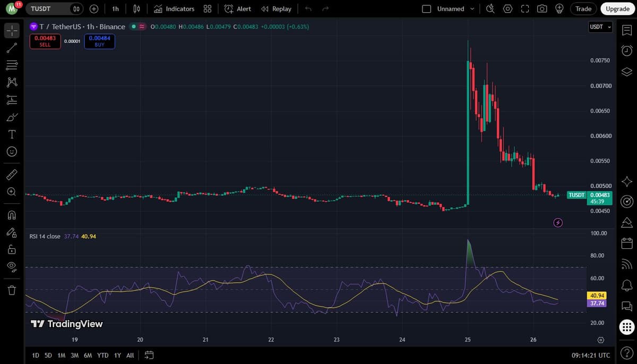
Task: Click the RSI 14 close indicator label
Action: click(45, 236)
